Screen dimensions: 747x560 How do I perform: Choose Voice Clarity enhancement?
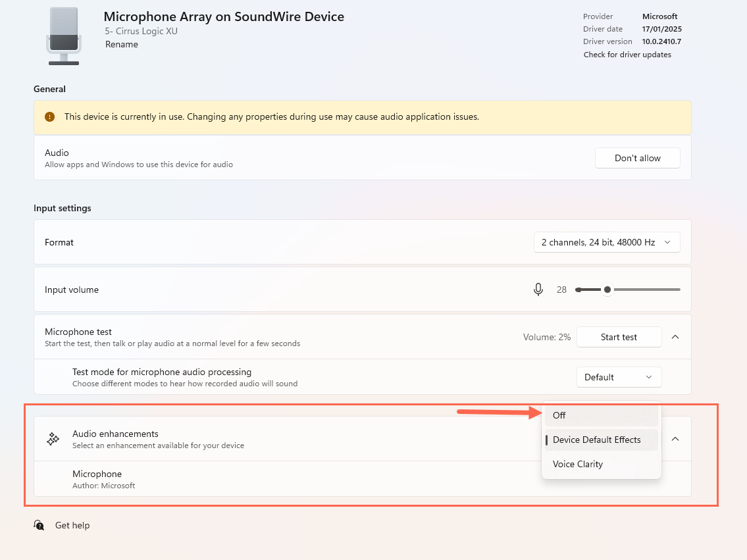(602, 465)
